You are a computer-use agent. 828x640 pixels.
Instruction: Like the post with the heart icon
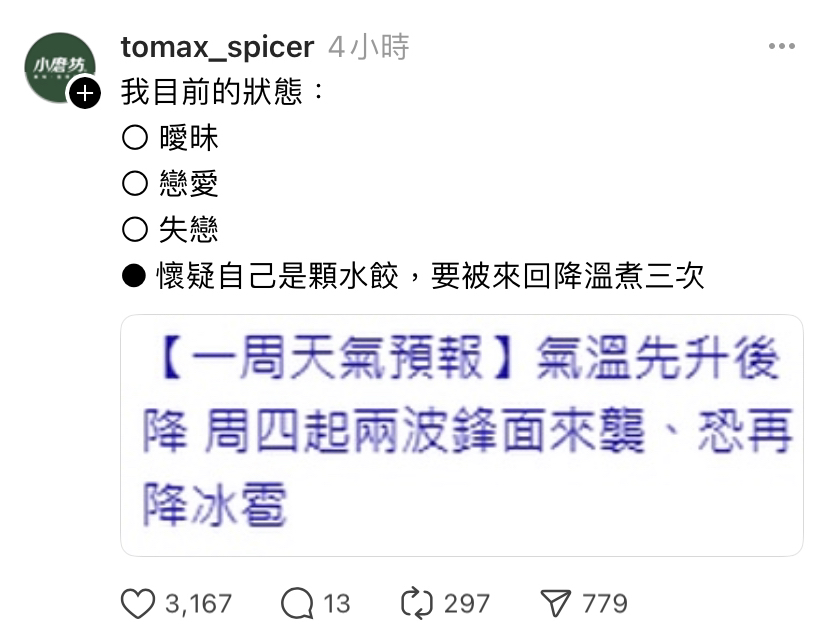click(138, 603)
